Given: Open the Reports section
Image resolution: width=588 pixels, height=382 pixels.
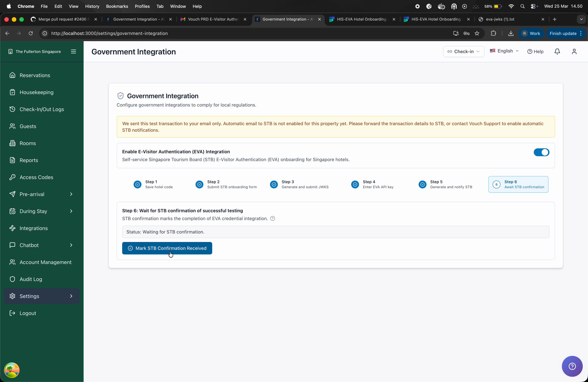Looking at the screenshot, I should 29,160.
